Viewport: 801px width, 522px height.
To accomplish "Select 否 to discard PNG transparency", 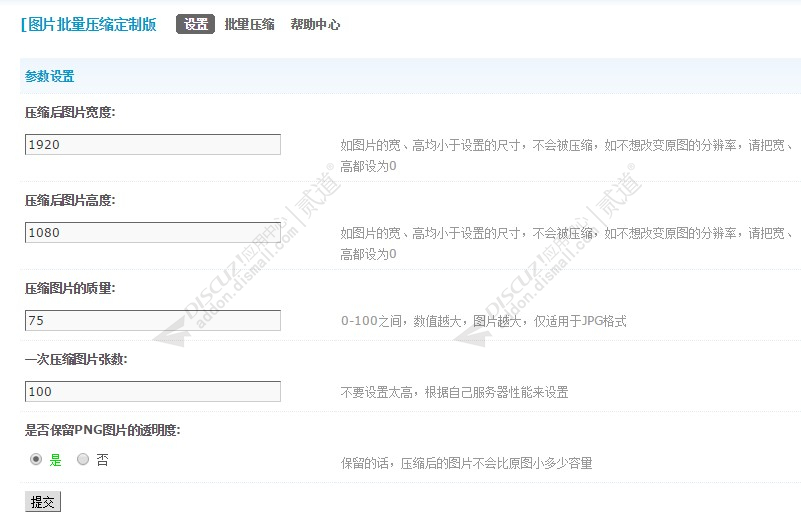I will (83, 459).
